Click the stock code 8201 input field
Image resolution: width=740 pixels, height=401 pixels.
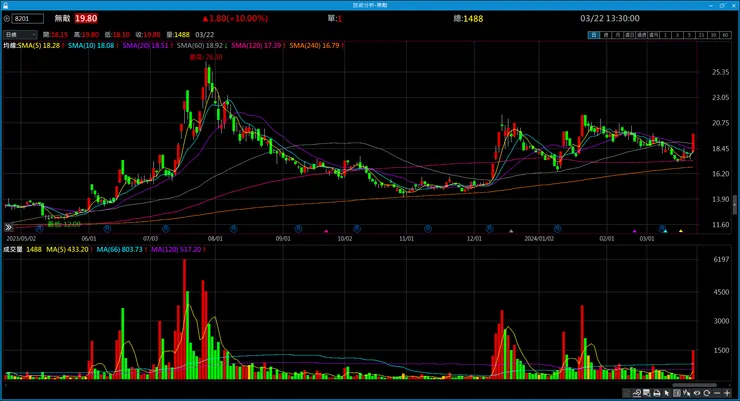click(x=30, y=18)
